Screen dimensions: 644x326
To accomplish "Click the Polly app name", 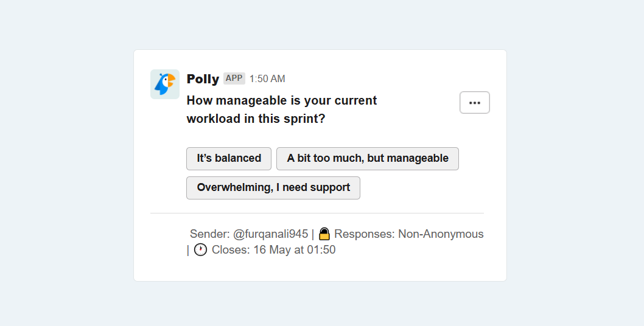I will (203, 79).
